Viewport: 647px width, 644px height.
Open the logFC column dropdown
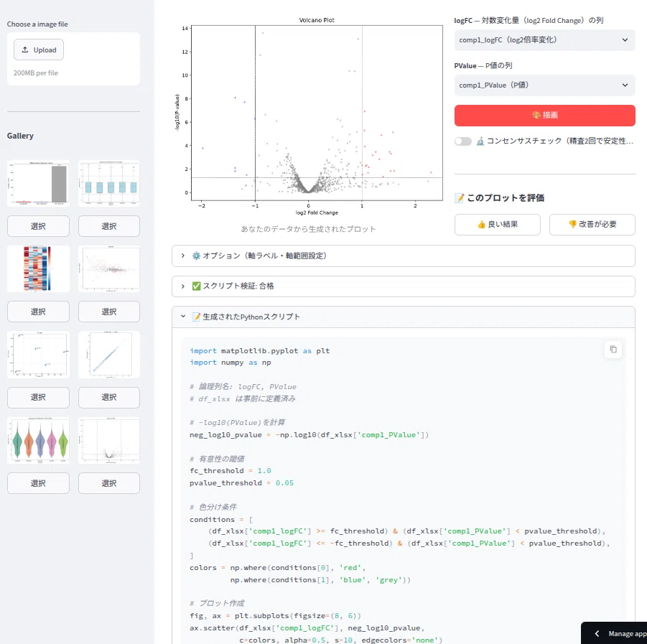pos(544,40)
